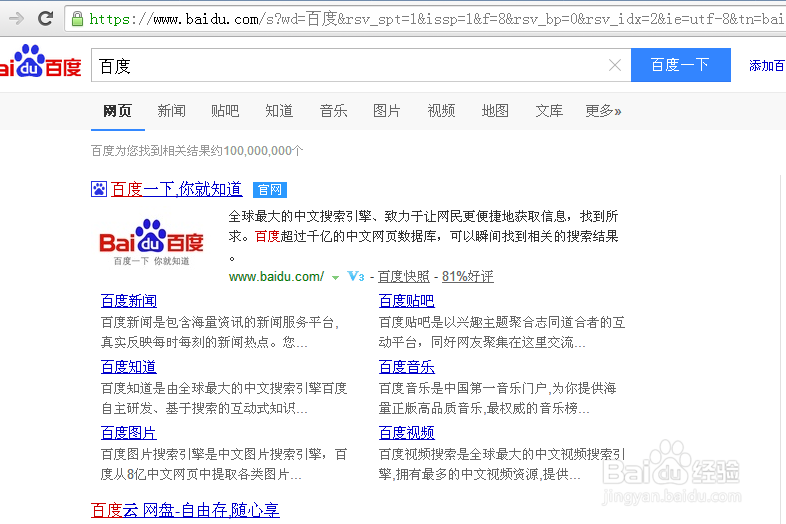Open the 百度音乐 sublink
786x524 pixels.
click(407, 367)
